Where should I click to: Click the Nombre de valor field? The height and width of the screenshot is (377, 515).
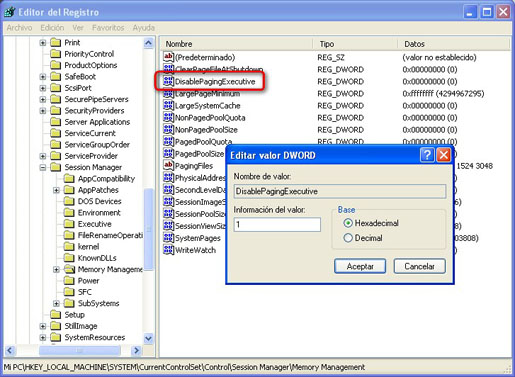coord(340,191)
